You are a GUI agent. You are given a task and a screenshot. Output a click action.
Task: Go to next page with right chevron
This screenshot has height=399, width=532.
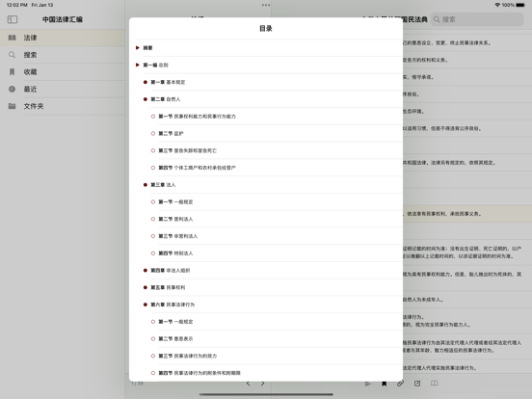tap(262, 384)
